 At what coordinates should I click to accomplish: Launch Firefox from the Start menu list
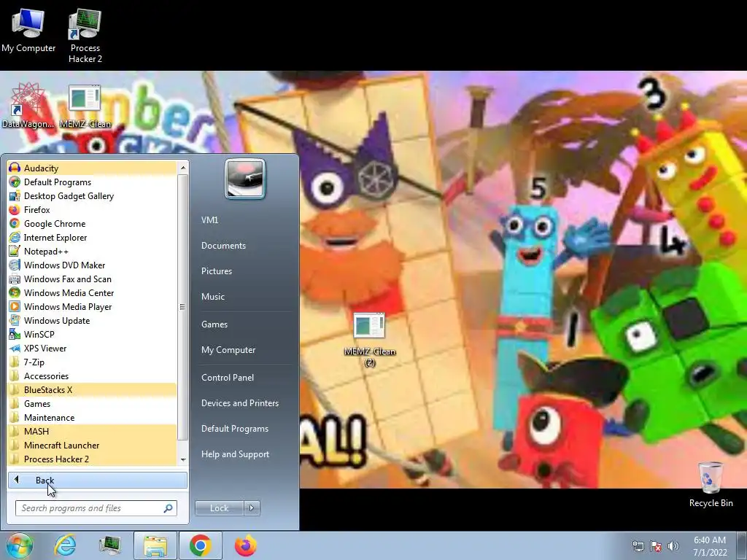tap(92, 209)
